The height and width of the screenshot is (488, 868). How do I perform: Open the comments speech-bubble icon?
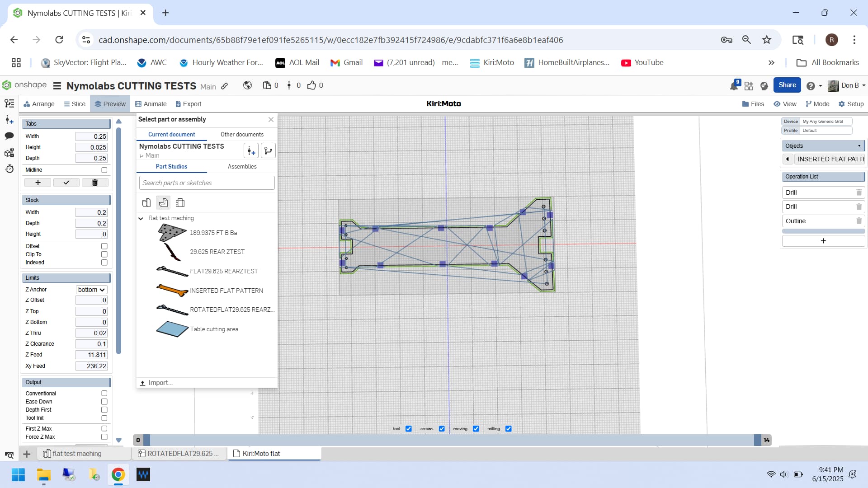coord(9,136)
